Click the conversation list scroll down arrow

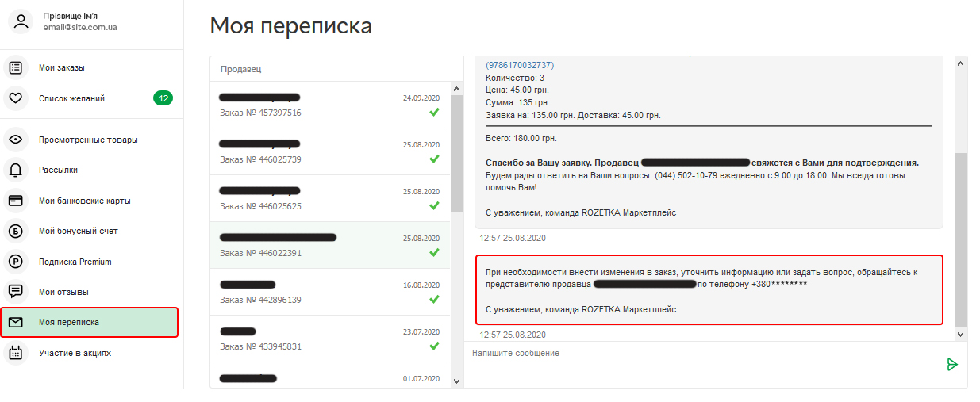(456, 381)
